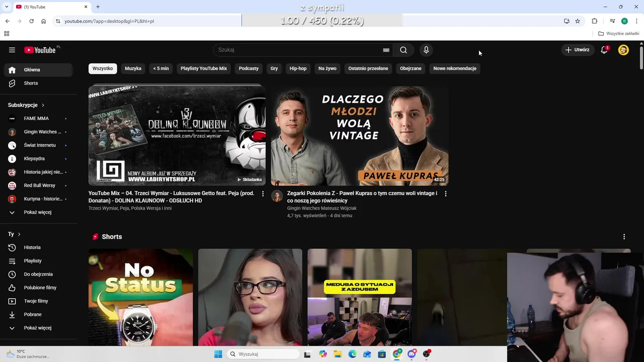Screen dimensions: 644x362
Task: Open the account avatar menu
Action: pos(623,50)
